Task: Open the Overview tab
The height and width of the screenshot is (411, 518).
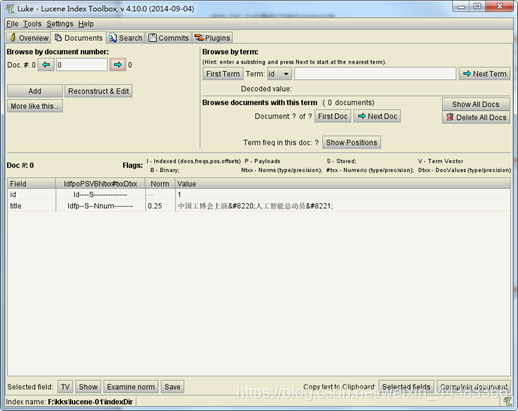Action: pyautogui.click(x=29, y=38)
